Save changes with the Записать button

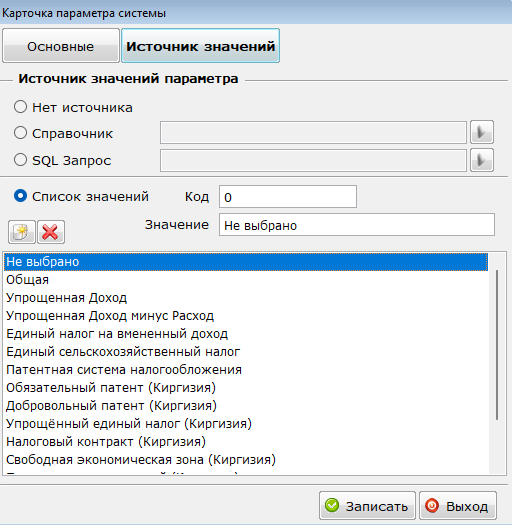(367, 506)
